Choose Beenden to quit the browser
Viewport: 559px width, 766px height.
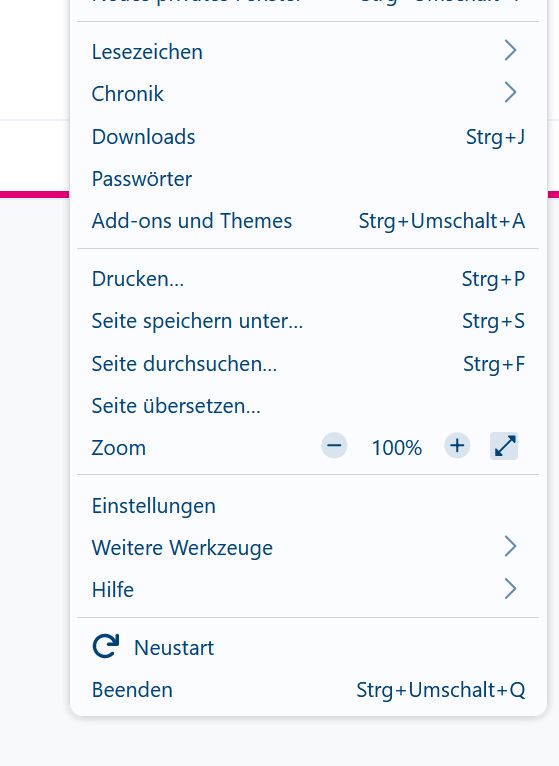(308, 690)
